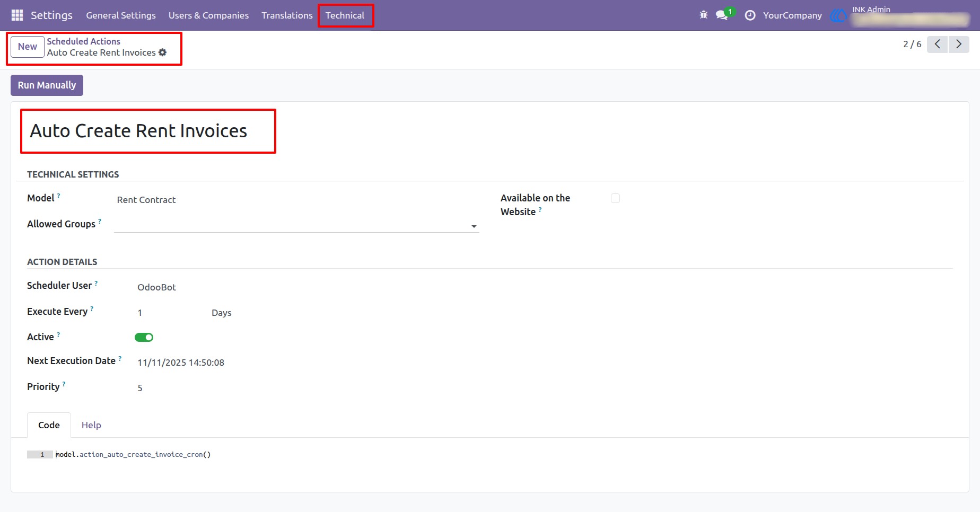Show help tooltip for Active
The width and height of the screenshot is (980, 512).
coord(58,334)
